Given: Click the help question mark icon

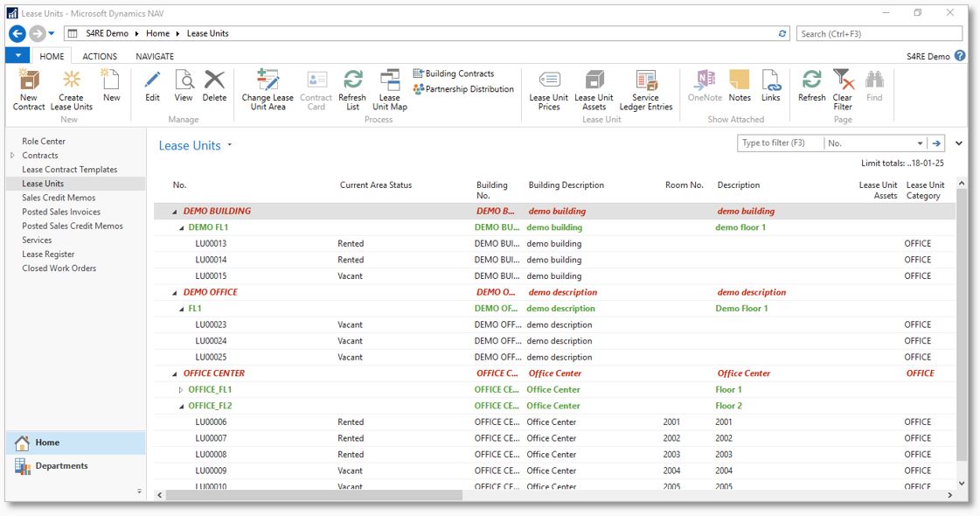Looking at the screenshot, I should [960, 56].
